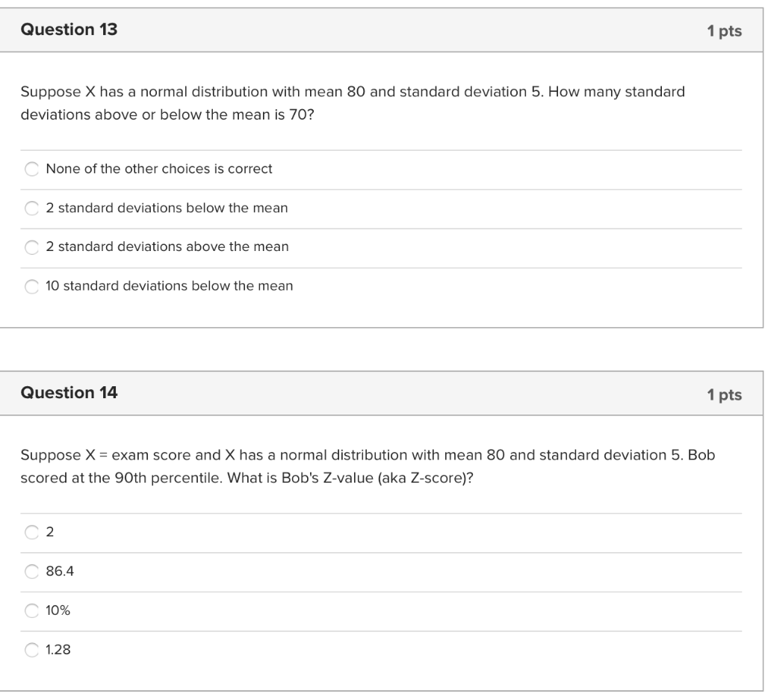Screen dimensions: 765x700
Task: Click option text "None of the other choices is correct"
Action: (159, 169)
